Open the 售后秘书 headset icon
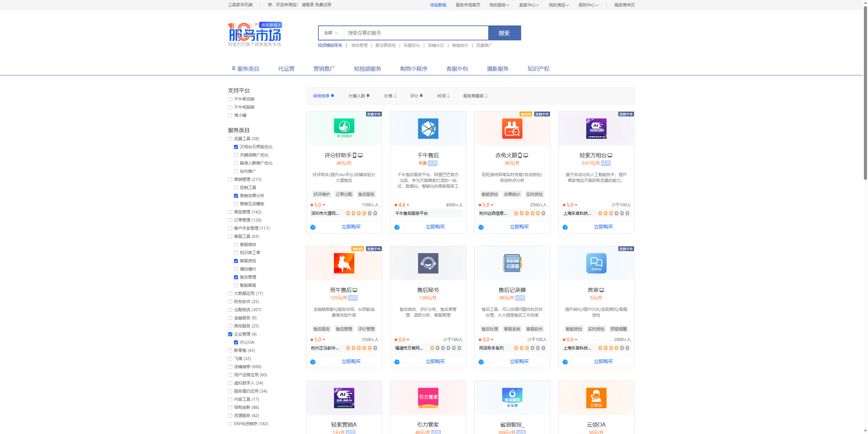Image resolution: width=868 pixels, height=434 pixels. [x=428, y=263]
